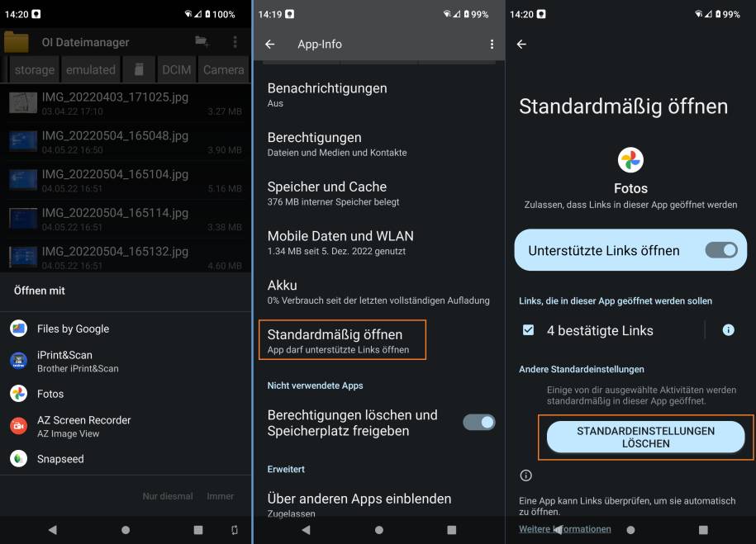Tap home navigation button on middle phone

tap(379, 530)
